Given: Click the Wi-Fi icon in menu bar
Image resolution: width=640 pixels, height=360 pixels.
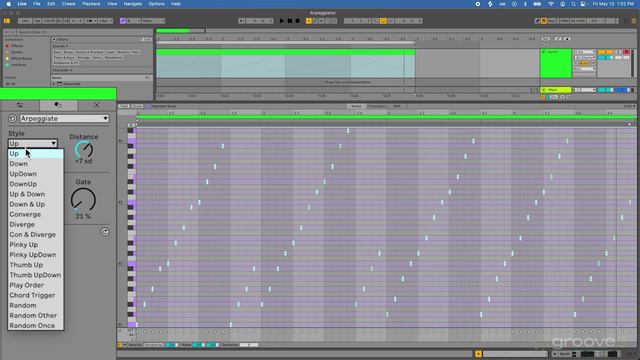Looking at the screenshot, I should point(551,4).
